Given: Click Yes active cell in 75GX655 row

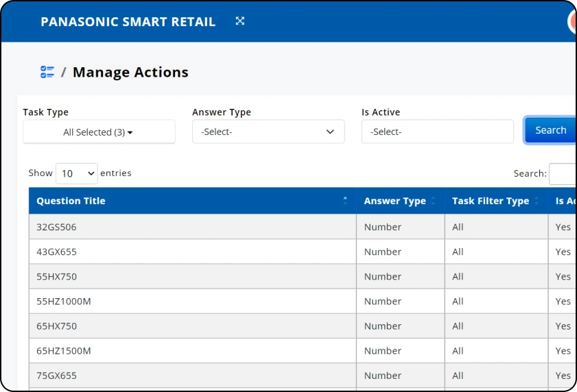Looking at the screenshot, I should tap(563, 376).
